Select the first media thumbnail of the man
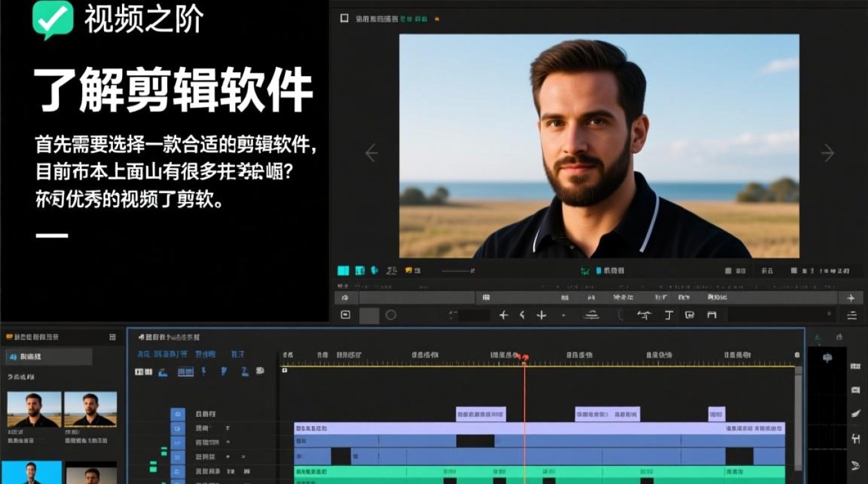 tap(34, 409)
